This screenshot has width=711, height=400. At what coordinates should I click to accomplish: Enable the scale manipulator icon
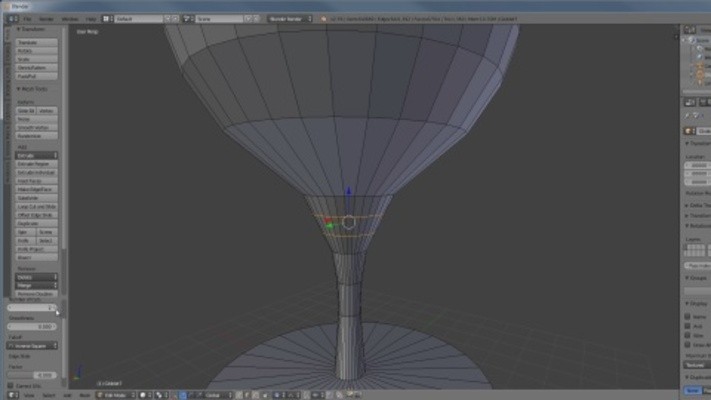[x=197, y=395]
